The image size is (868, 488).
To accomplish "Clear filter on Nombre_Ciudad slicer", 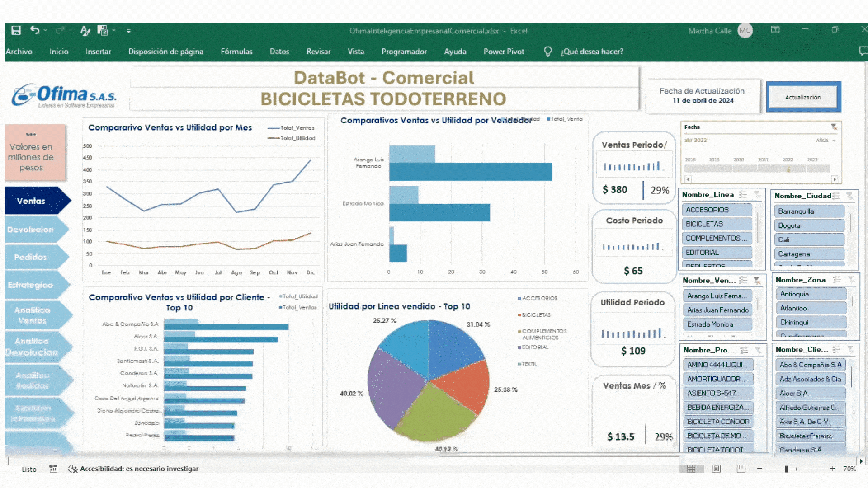I will 850,196.
